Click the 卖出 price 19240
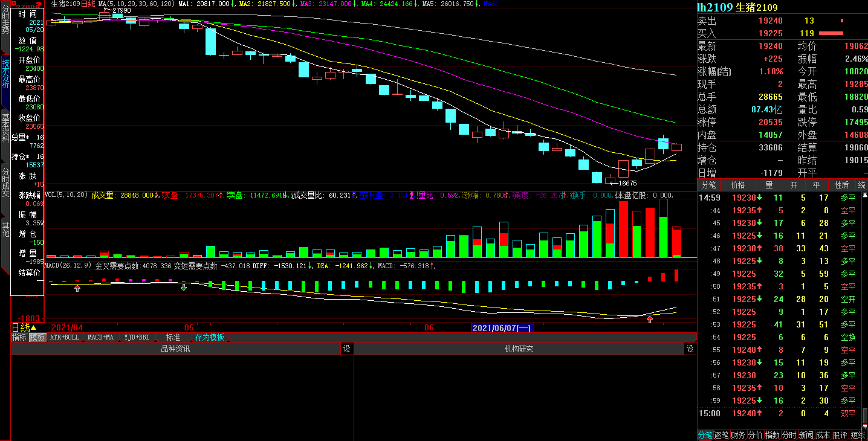868x441 pixels. [771, 21]
